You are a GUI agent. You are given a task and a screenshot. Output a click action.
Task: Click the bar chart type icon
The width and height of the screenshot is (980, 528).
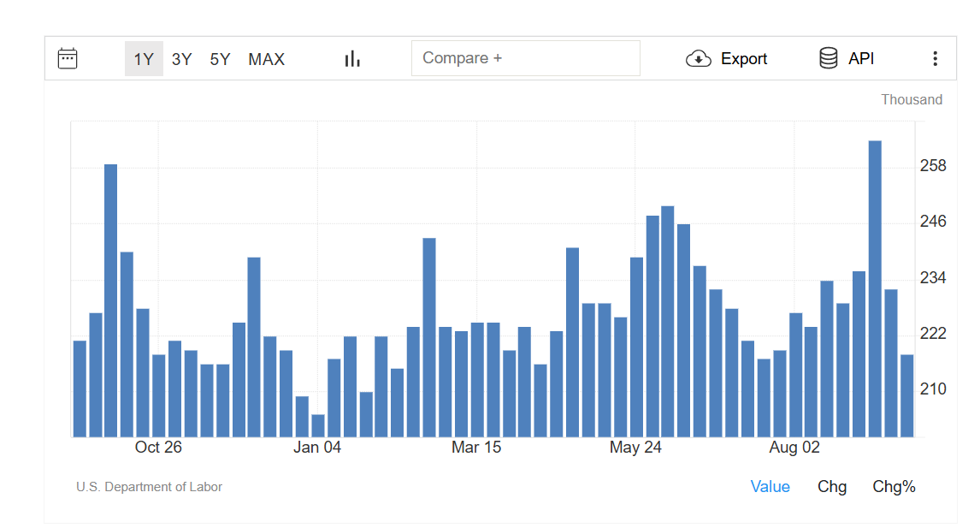point(352,58)
